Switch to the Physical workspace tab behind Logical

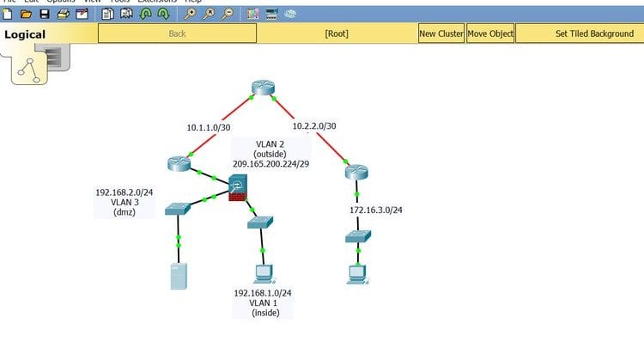pyautogui.click(x=57, y=57)
